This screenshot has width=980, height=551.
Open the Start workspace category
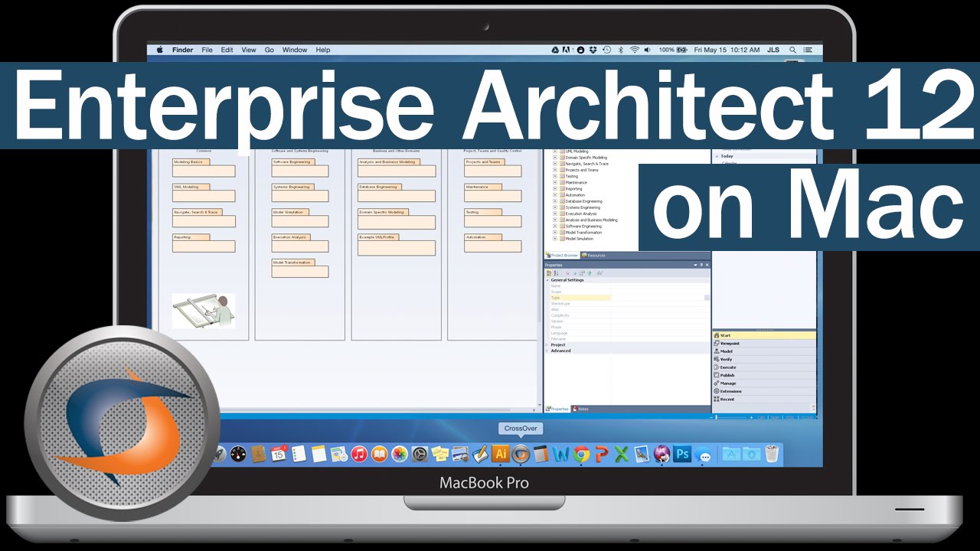(x=764, y=335)
